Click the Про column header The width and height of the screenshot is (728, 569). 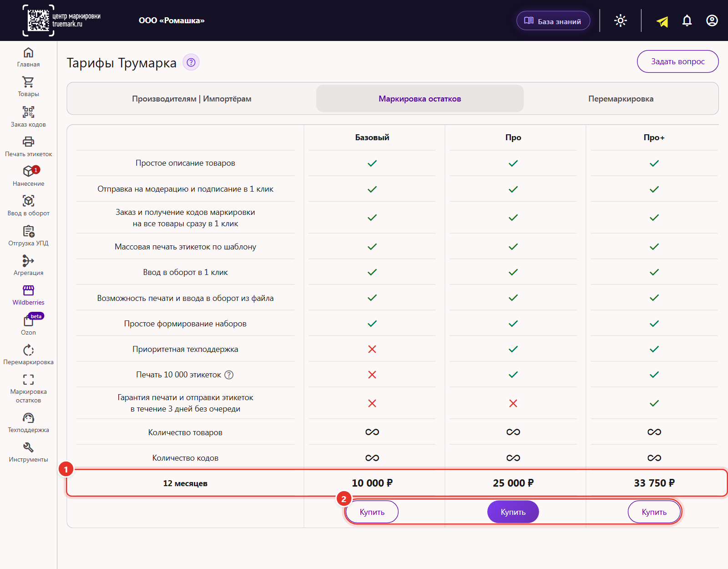513,137
